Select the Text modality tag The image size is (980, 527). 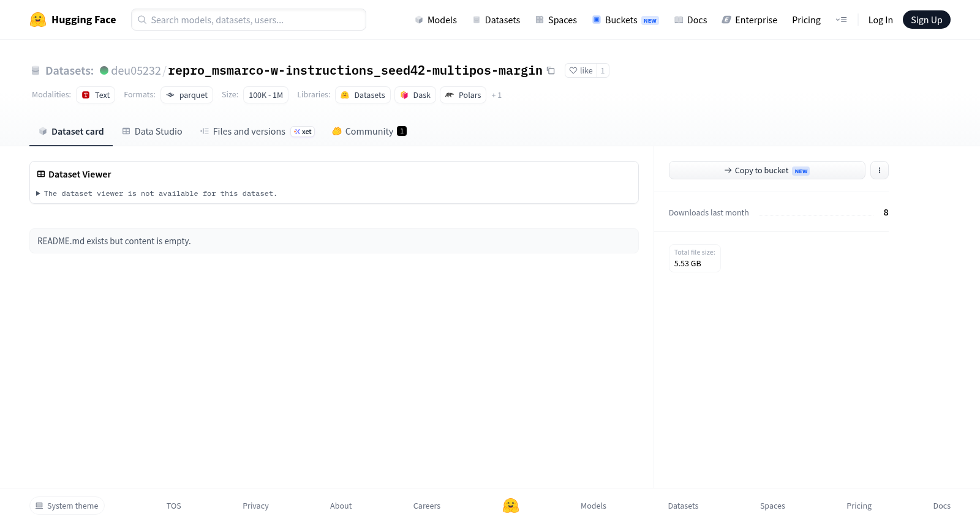[x=96, y=95]
